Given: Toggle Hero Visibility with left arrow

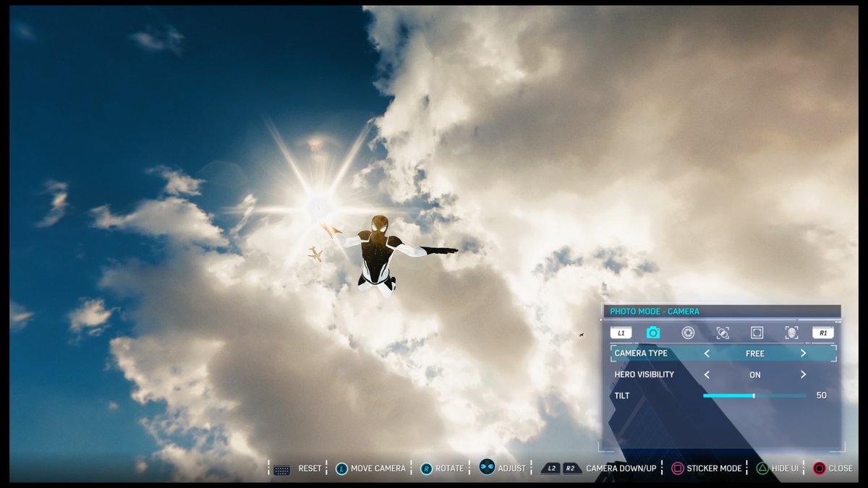Looking at the screenshot, I should coord(707,374).
